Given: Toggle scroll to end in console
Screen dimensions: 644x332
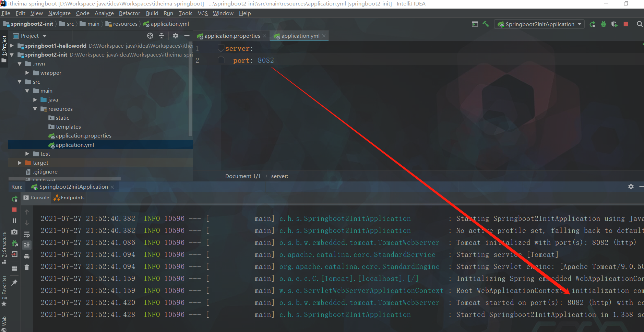Looking at the screenshot, I should pyautogui.click(x=27, y=245).
